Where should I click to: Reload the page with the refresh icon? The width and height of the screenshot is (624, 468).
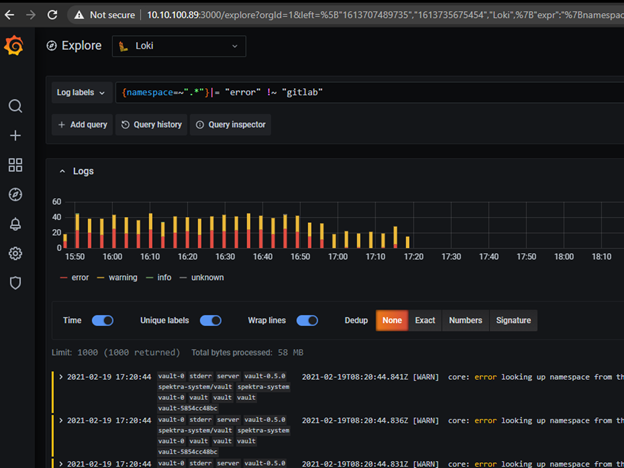(52, 15)
